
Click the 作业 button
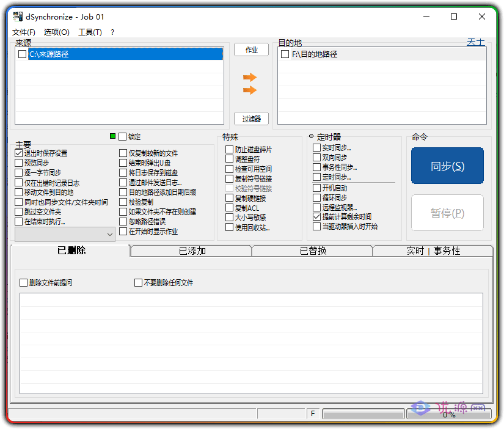click(x=250, y=50)
